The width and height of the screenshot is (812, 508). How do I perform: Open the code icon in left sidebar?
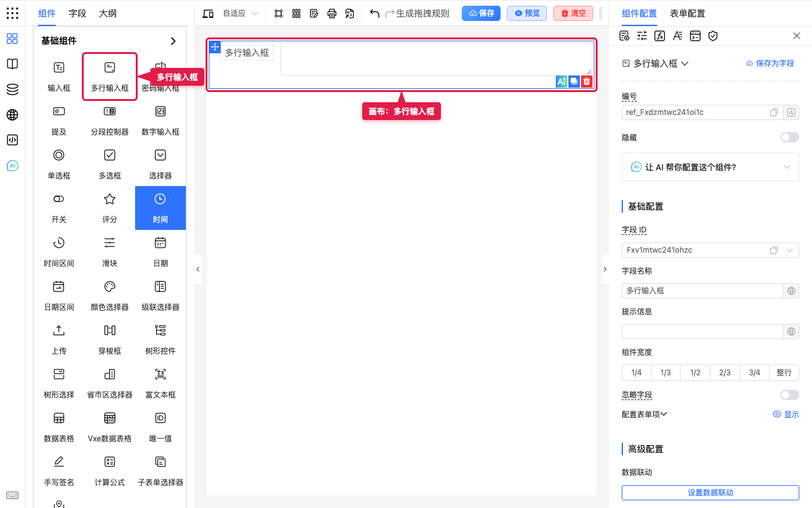(x=12, y=140)
